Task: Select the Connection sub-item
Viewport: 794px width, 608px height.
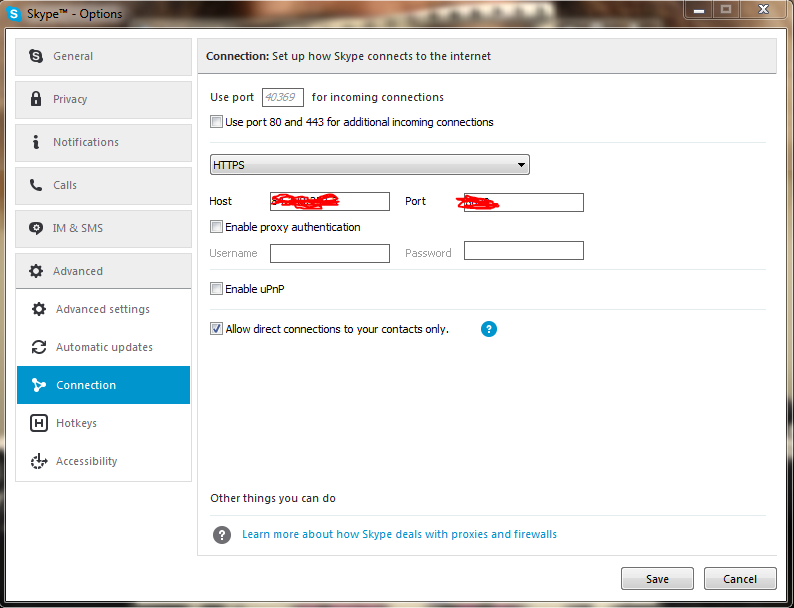Action: pos(103,385)
